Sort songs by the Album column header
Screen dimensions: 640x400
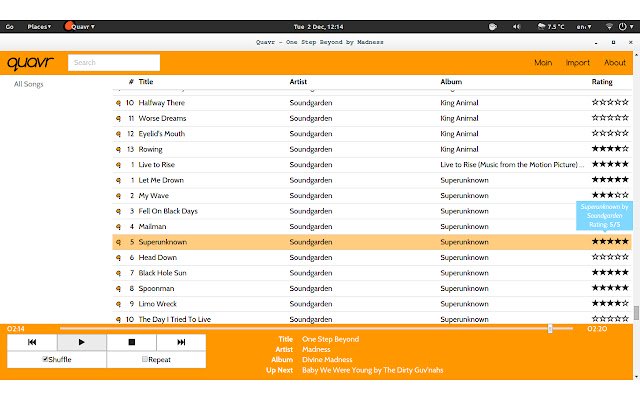[x=451, y=82]
